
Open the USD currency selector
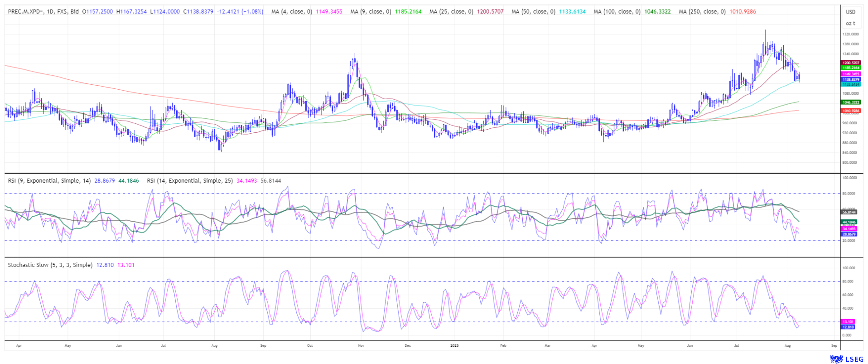coord(850,12)
